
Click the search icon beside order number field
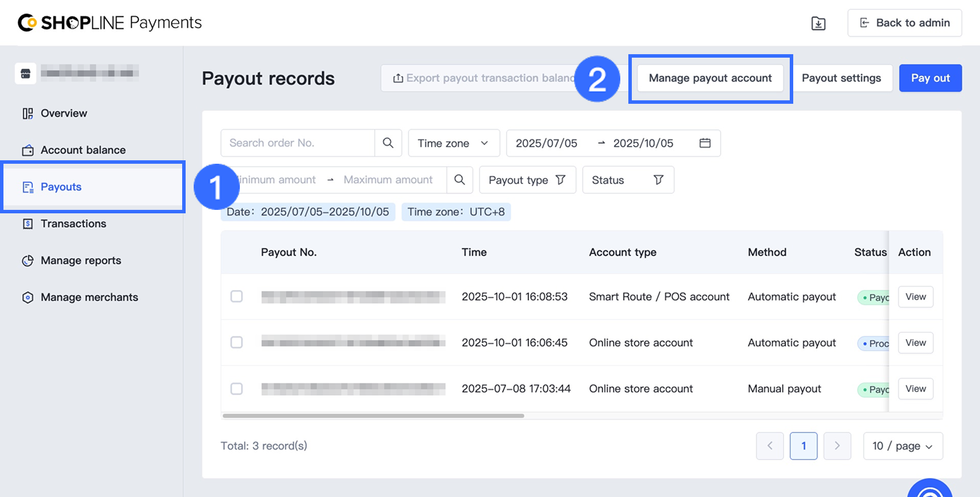[x=388, y=143]
